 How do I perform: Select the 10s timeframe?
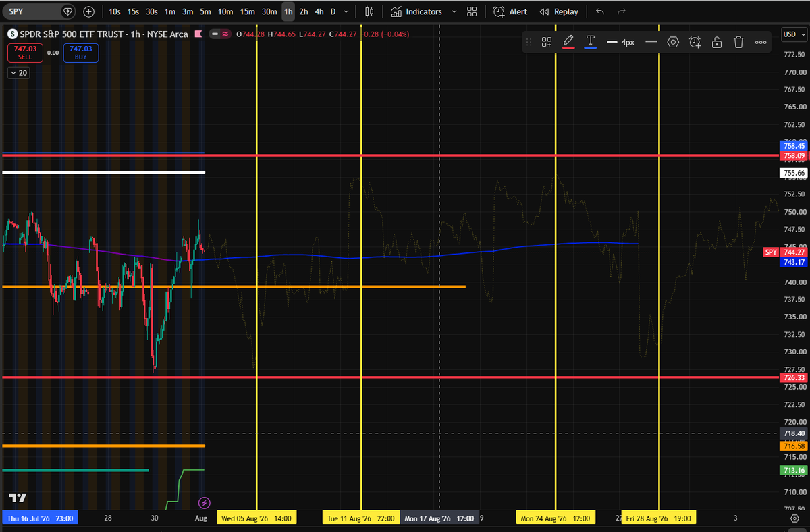point(115,11)
